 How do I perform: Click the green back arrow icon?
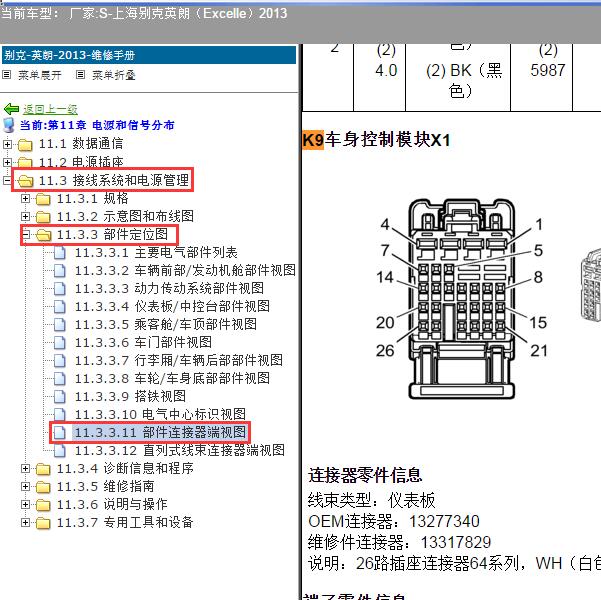11,109
